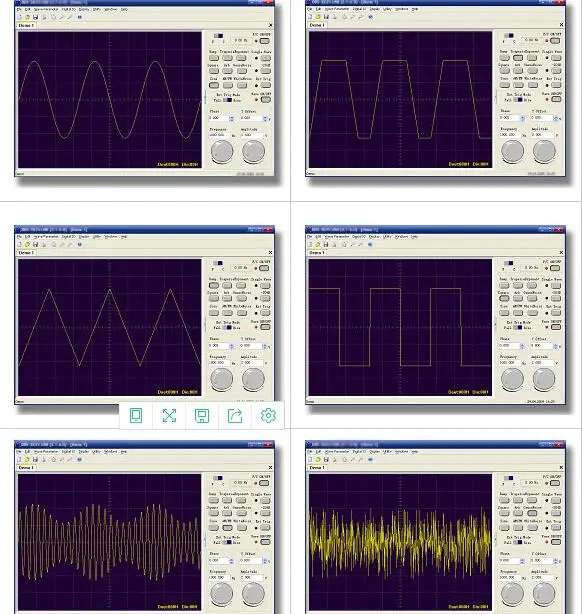Click Open folder icon in square wave window
The width and height of the screenshot is (582, 614).
click(318, 244)
